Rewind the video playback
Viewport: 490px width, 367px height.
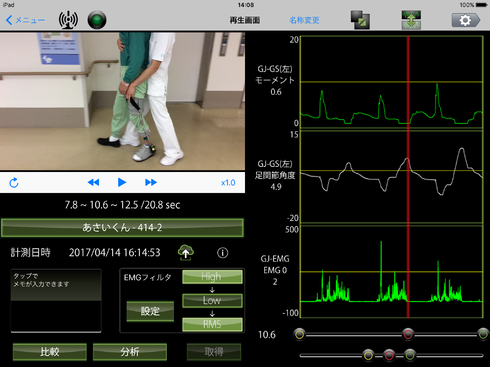pos(93,182)
